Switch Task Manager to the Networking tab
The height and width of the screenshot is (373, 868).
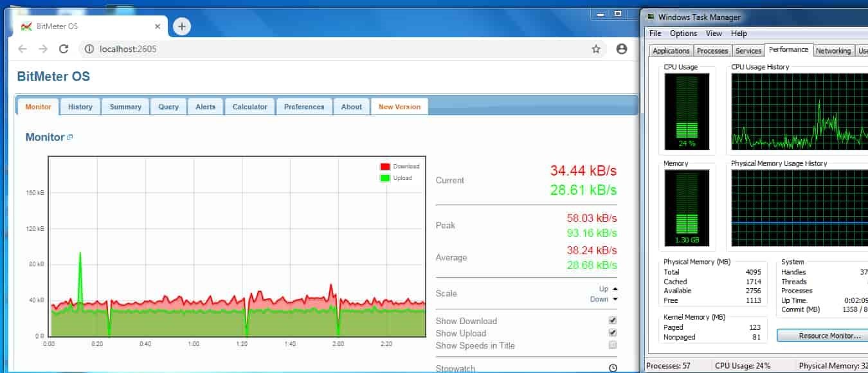[833, 50]
